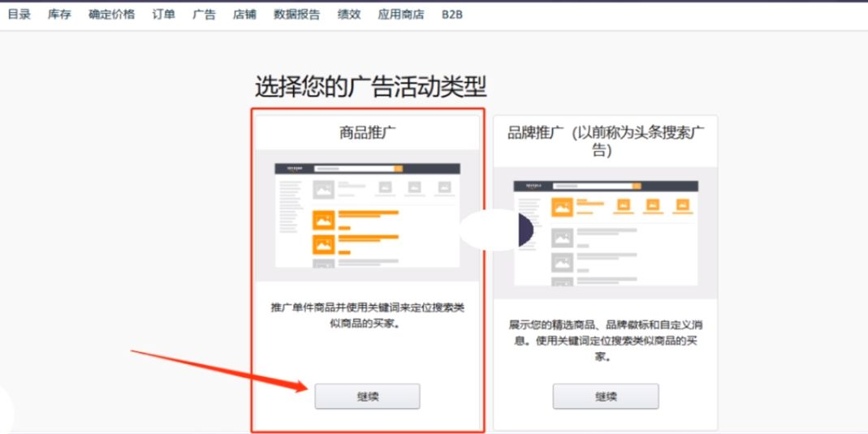Open the B2B menu
The width and height of the screenshot is (868, 434).
[x=451, y=15]
